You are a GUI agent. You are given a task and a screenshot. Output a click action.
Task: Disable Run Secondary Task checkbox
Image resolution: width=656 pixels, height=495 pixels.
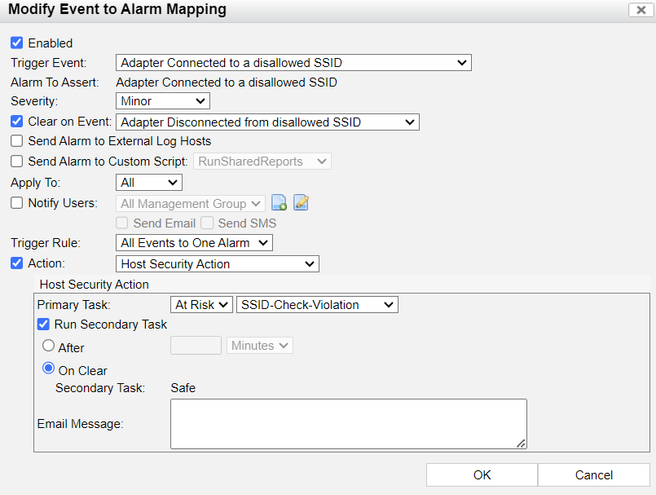[x=44, y=324]
